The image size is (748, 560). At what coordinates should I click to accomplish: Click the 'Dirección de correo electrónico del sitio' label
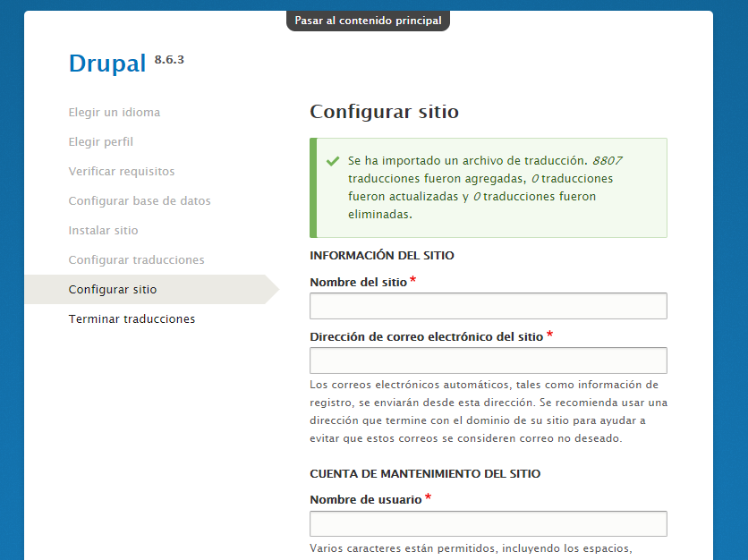427,336
